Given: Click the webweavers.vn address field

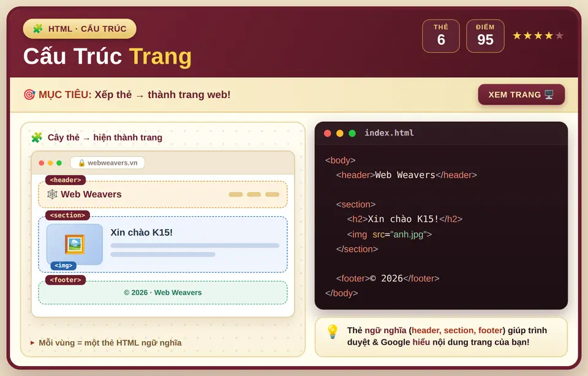Looking at the screenshot, I should point(108,163).
